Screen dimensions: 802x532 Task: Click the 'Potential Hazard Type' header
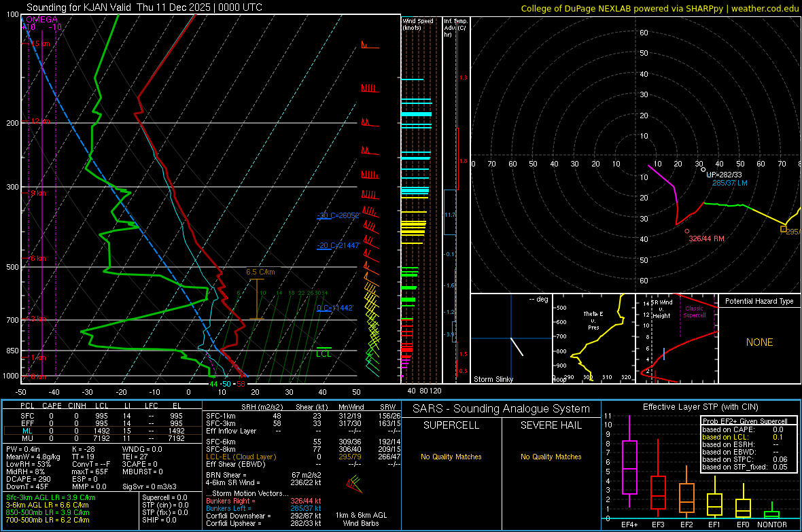click(x=759, y=301)
